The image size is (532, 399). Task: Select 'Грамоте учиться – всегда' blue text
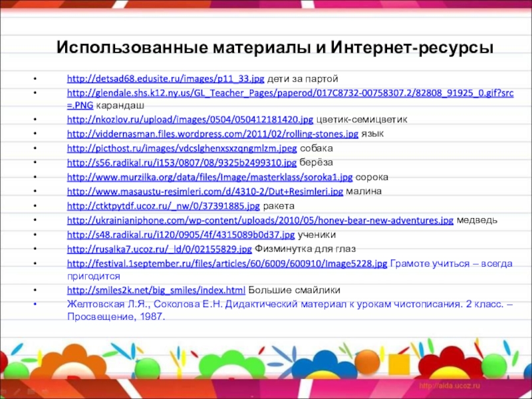[452, 263]
